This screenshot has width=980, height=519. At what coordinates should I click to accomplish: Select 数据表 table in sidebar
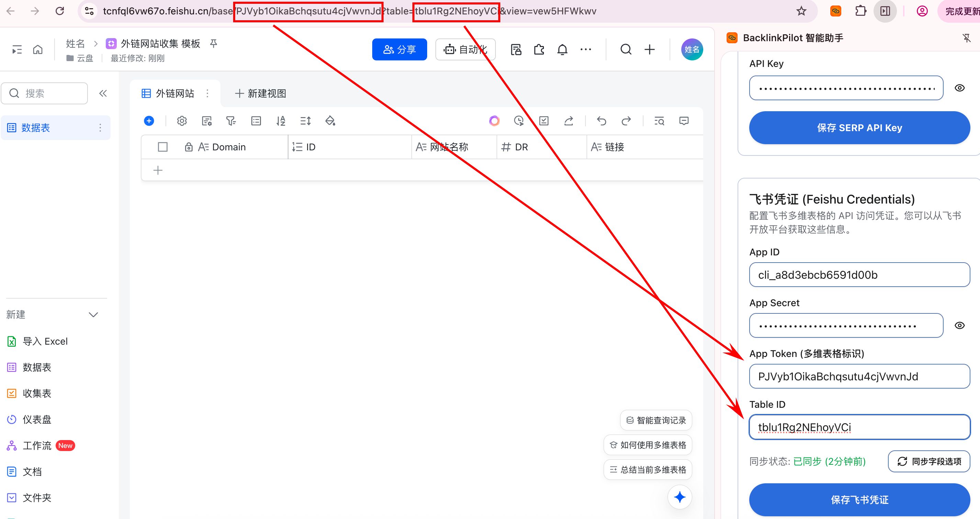click(x=56, y=128)
